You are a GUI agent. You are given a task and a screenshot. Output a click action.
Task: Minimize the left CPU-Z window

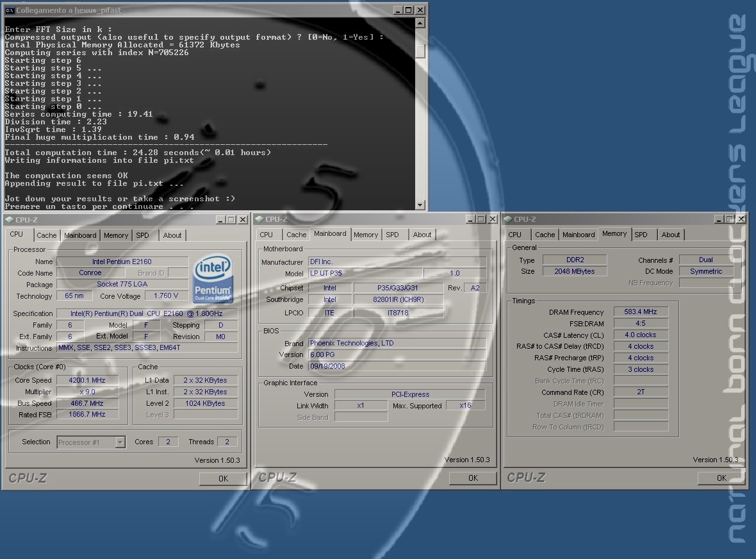pyautogui.click(x=221, y=220)
